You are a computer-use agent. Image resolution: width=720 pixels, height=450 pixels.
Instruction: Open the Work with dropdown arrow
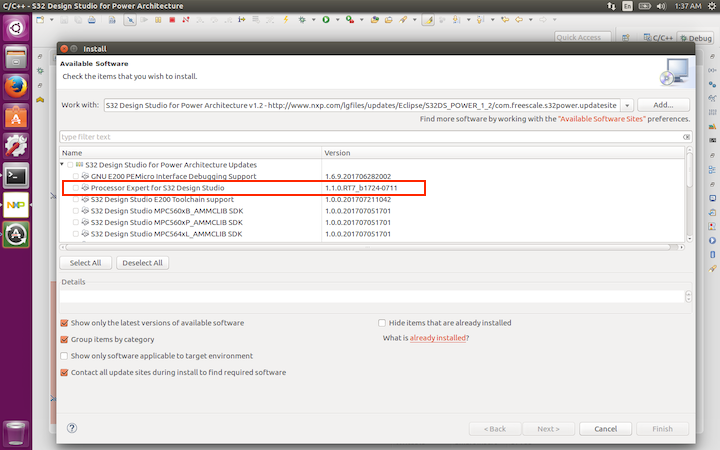tap(627, 106)
